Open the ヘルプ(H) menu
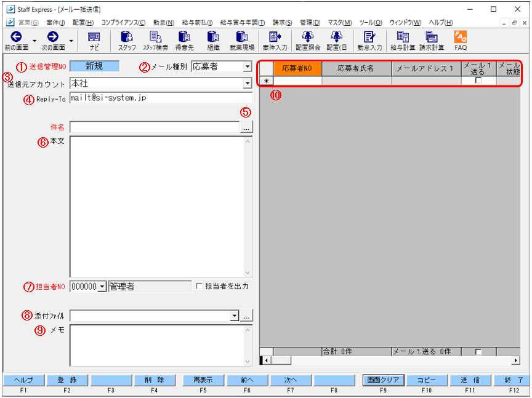Viewport: 532px width, 398px height. [x=441, y=23]
